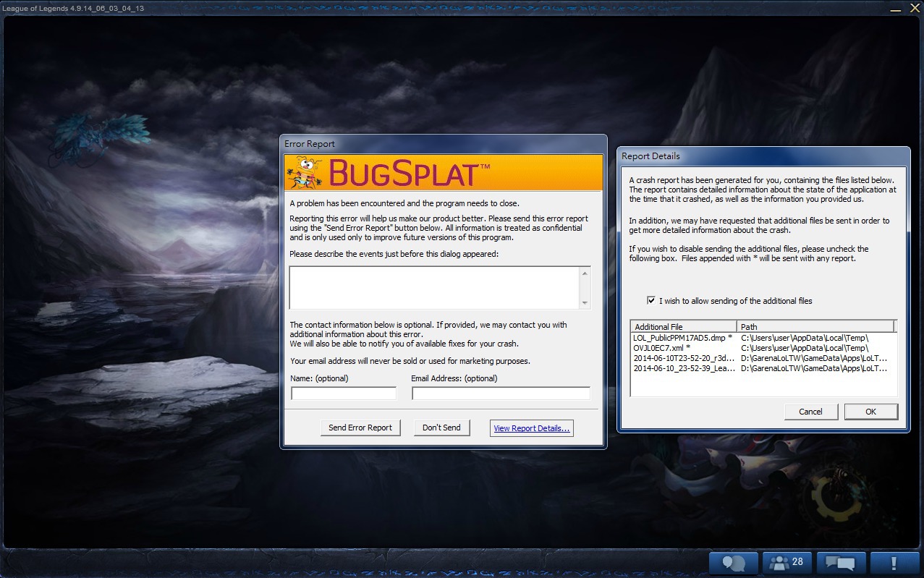Image resolution: width=924 pixels, height=578 pixels.
Task: Minimize the League of Legends window
Action: 896,9
